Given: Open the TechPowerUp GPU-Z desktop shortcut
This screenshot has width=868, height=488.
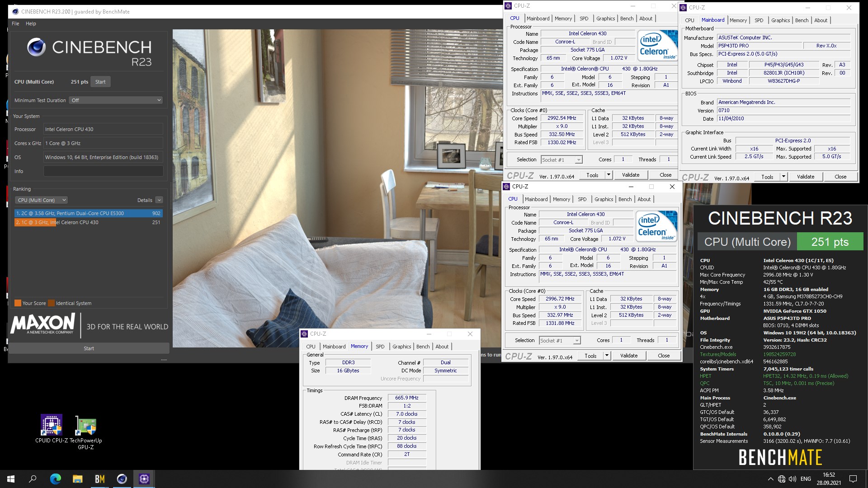Looking at the screenshot, I should click(85, 432).
